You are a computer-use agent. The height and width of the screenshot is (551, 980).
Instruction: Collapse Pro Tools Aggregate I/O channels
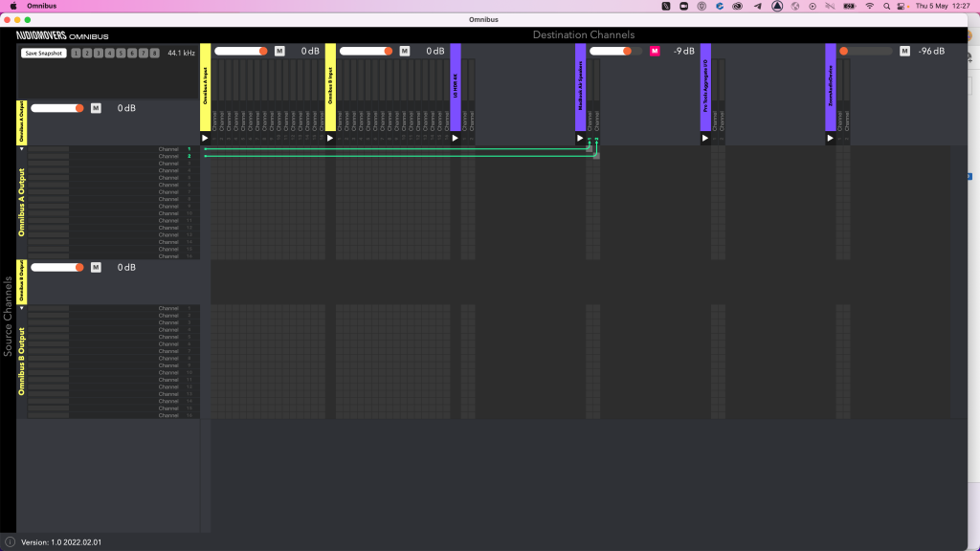pos(705,138)
